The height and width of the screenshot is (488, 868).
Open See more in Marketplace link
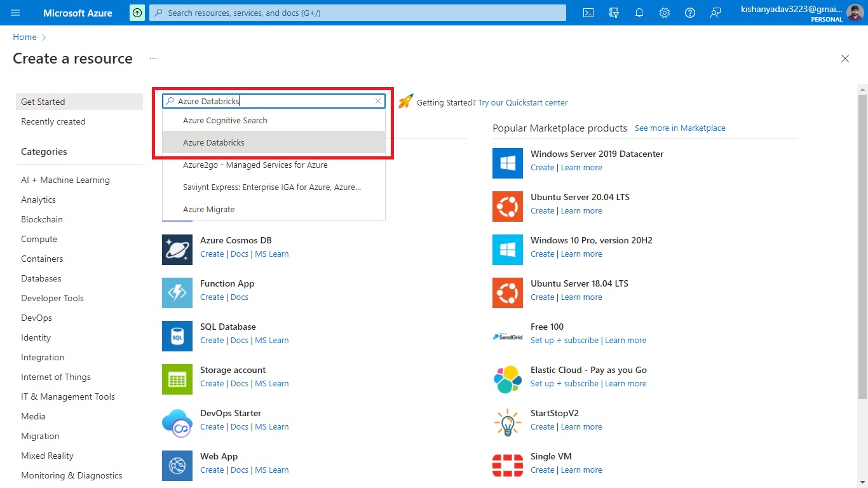[680, 128]
